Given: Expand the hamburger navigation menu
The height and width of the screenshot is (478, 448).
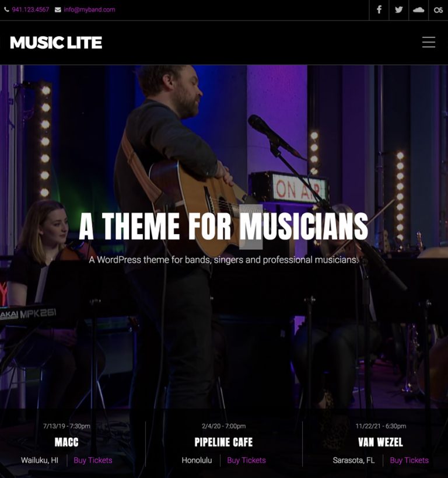Looking at the screenshot, I should pyautogui.click(x=429, y=42).
